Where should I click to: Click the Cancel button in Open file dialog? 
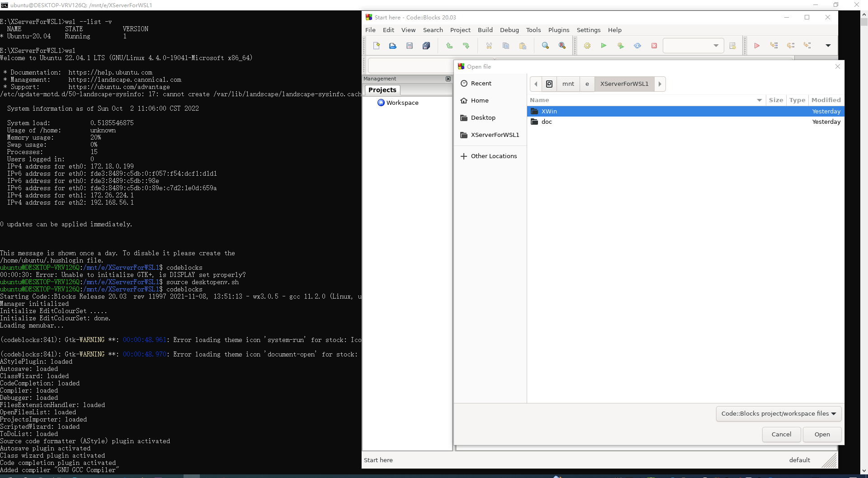point(781,435)
